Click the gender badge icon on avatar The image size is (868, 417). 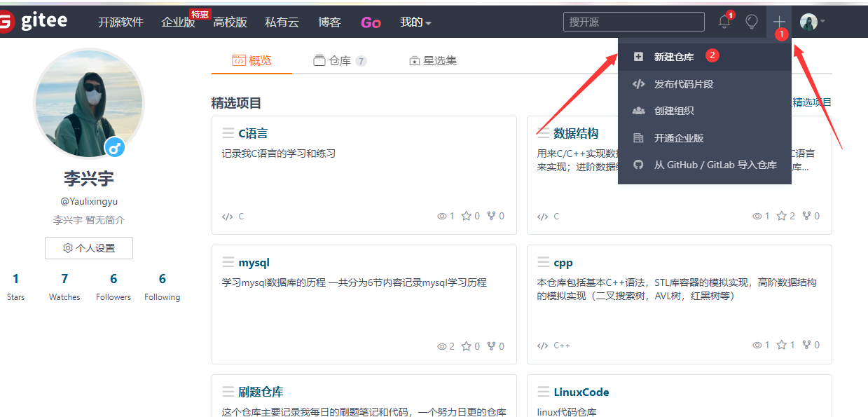tap(115, 148)
